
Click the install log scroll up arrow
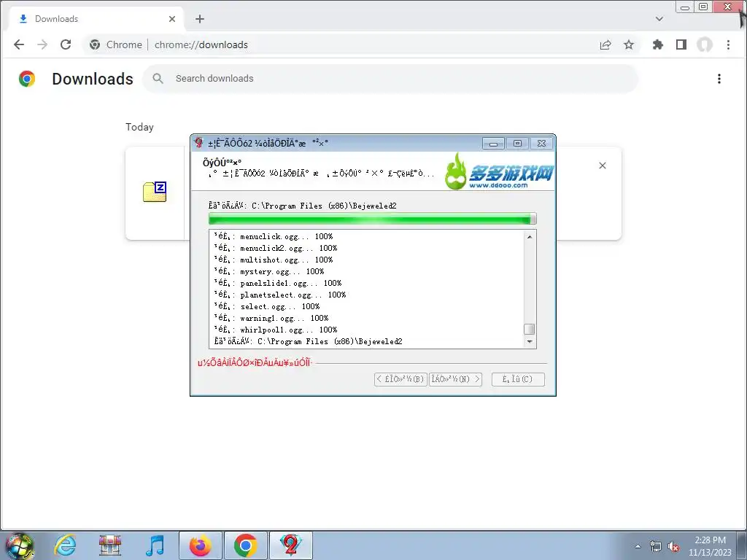point(530,237)
